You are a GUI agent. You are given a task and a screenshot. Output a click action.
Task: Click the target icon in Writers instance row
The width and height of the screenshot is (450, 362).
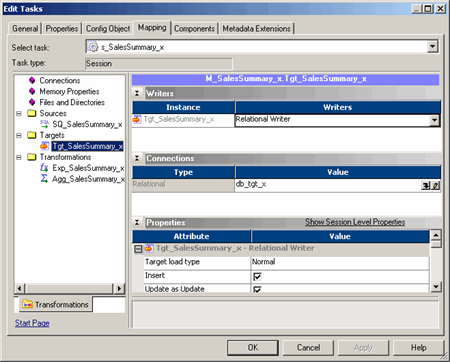click(x=137, y=119)
